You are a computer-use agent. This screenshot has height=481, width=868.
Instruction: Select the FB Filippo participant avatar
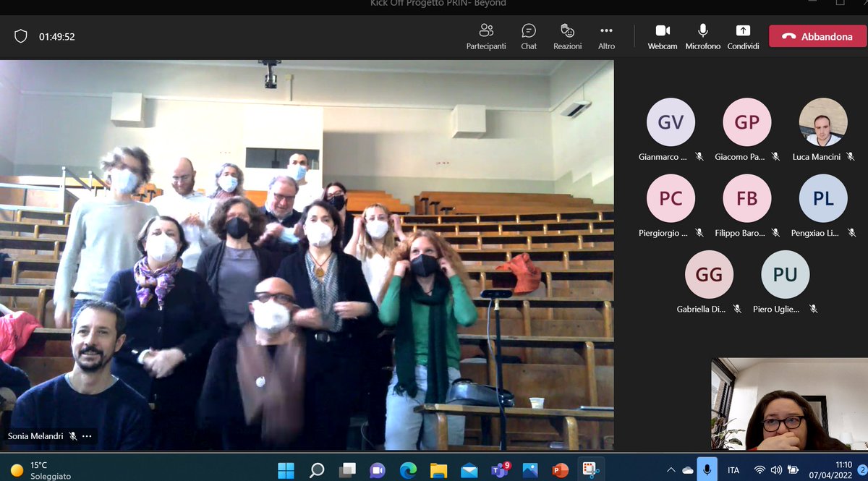(x=746, y=198)
